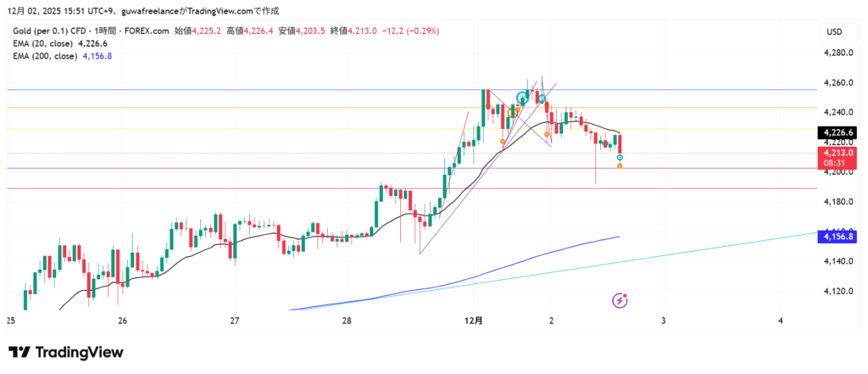Click the small blue circle marker below the last candle
Screen dimensions: 868x374
620,158
